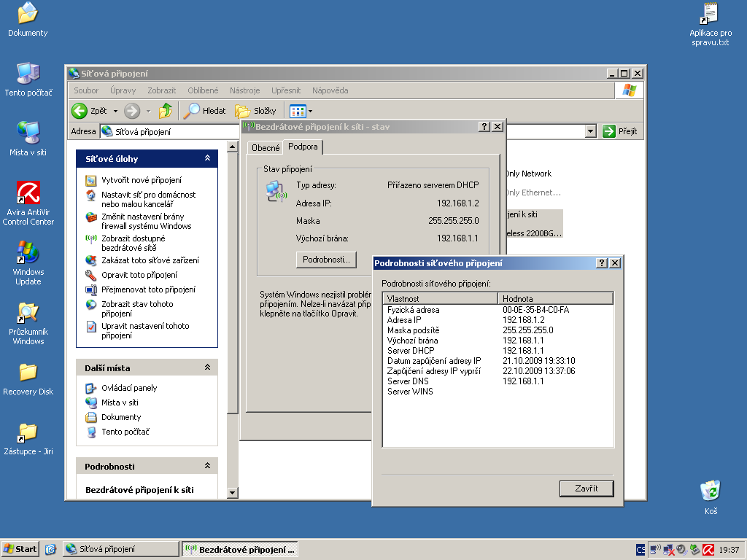Click the Hledat search toolbar button
747x560 pixels.
coord(205,111)
